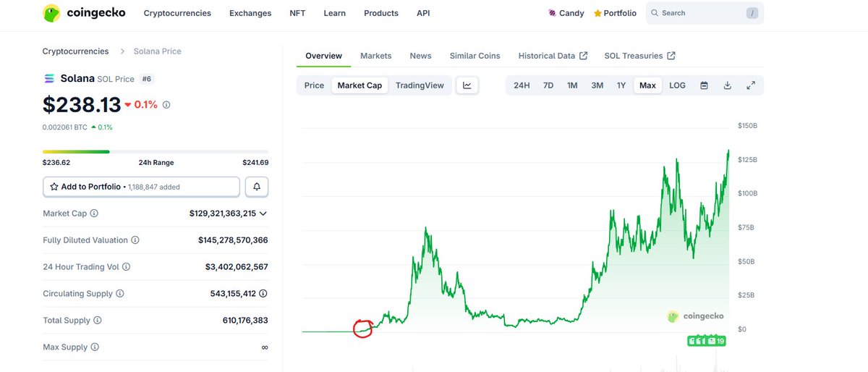Switch to the Overview tab
Viewport: 868px width, 372px height.
point(323,56)
